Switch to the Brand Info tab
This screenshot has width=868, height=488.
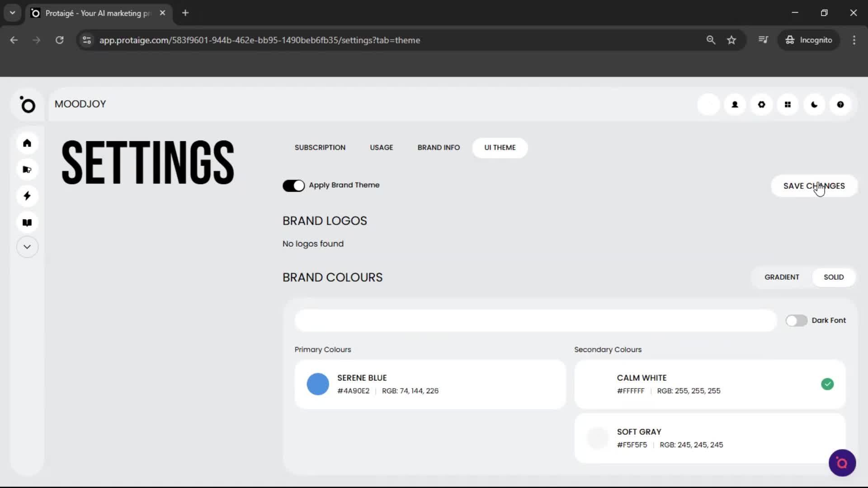439,147
